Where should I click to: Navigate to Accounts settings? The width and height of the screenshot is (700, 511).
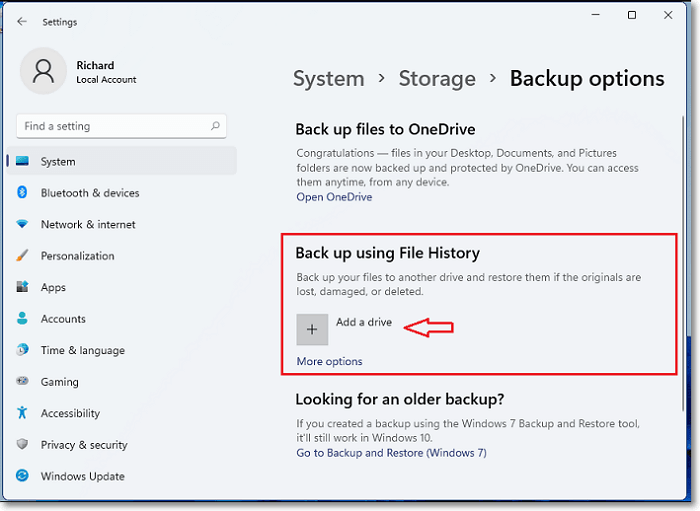point(63,319)
